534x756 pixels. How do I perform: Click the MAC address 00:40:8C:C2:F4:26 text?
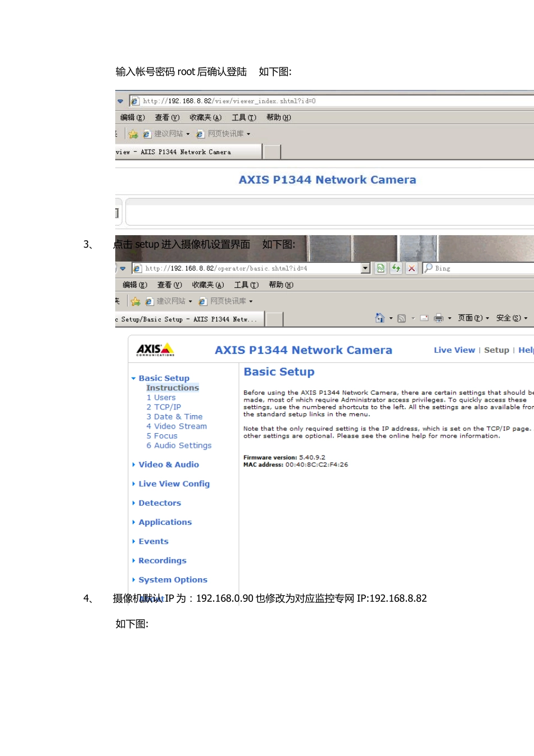click(x=296, y=465)
